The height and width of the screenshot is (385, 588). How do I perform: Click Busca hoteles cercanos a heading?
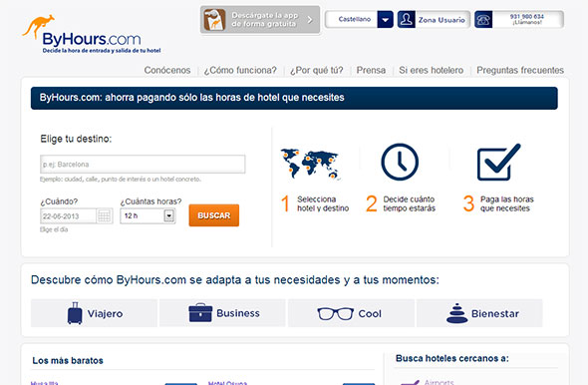(452, 358)
